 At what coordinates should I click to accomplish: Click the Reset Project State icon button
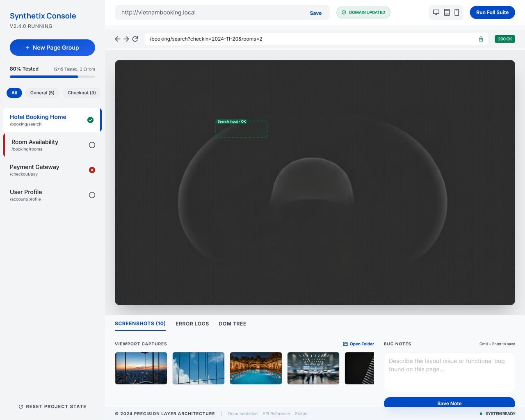20,406
